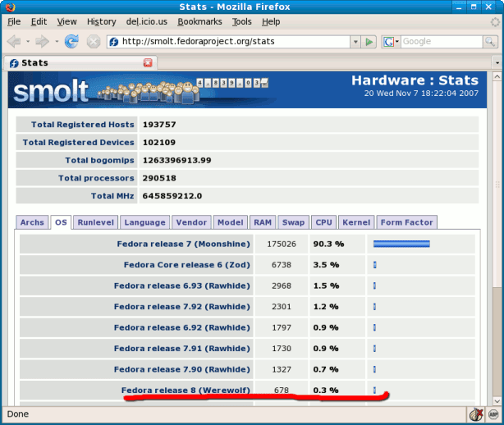Switch to the Form Factor tab
Screen dimensions: 504x425
click(406, 222)
